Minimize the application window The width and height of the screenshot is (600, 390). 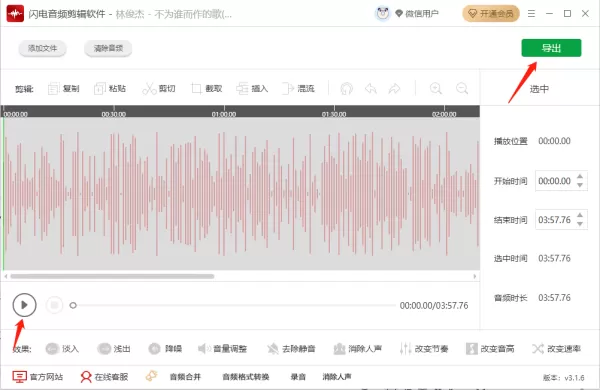click(549, 14)
